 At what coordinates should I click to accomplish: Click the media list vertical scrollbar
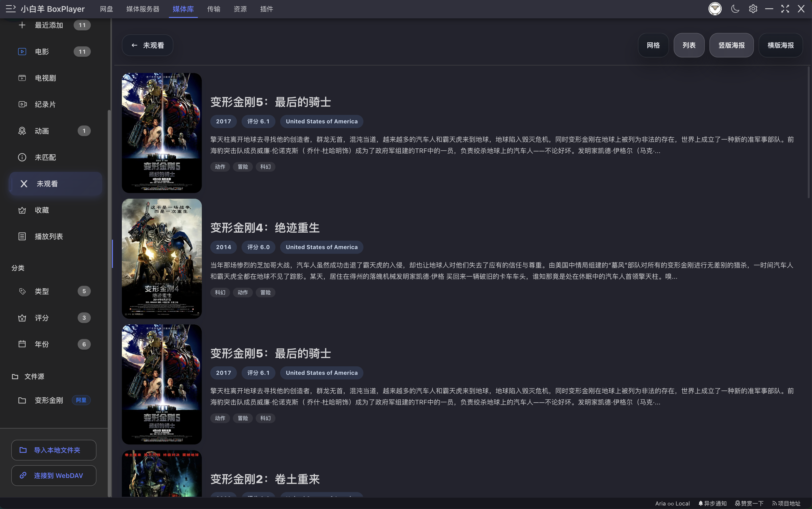809,132
